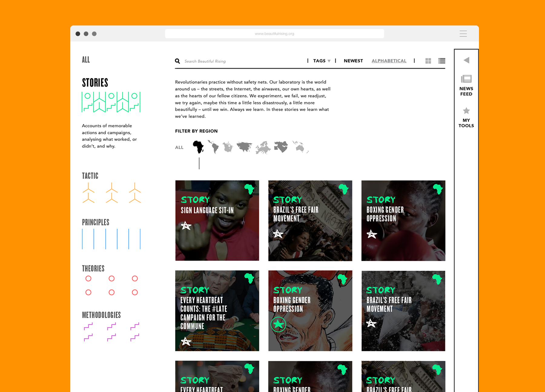Star second-row Brazil's Free Fair Movement

pyautogui.click(x=371, y=324)
